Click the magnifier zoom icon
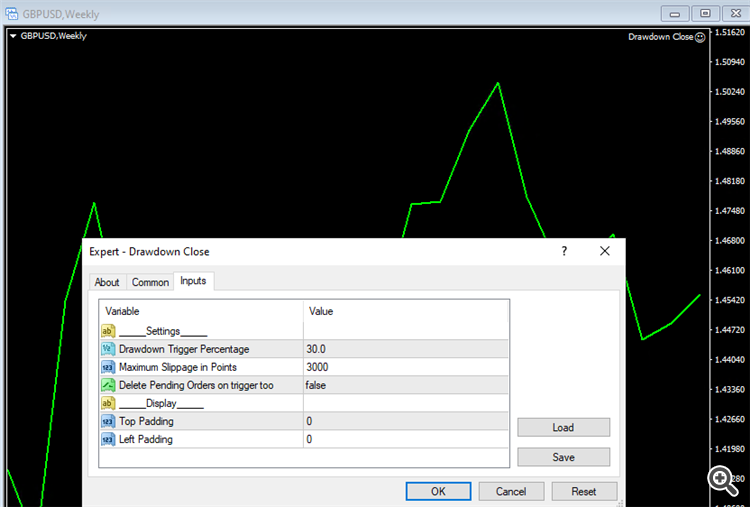The width and height of the screenshot is (750, 507). coord(722,481)
